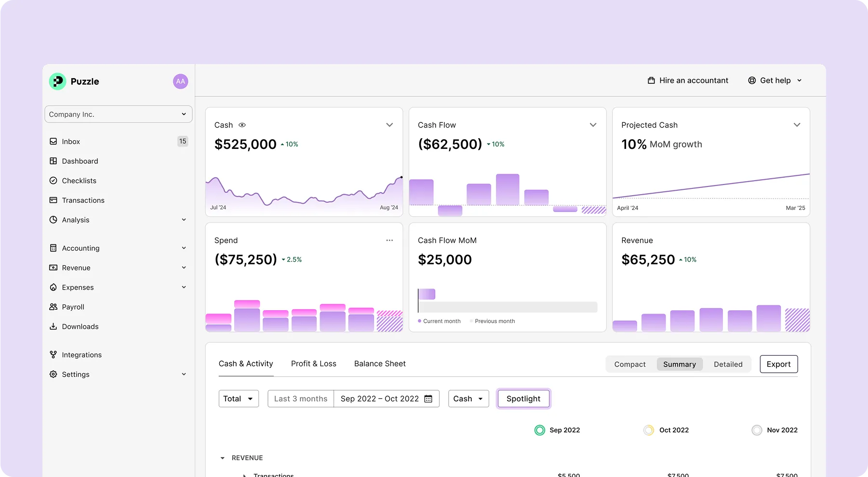This screenshot has height=477, width=868.
Task: Expand the Total dropdown filter
Action: (239, 398)
